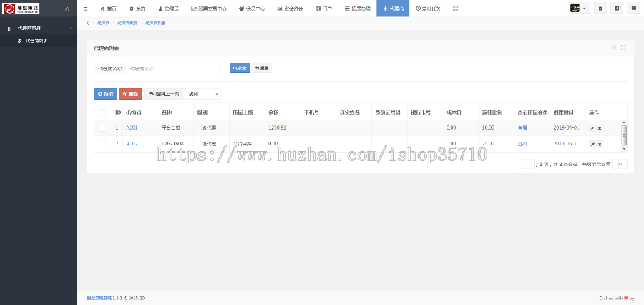The height and width of the screenshot is (305, 644).
Task: Open the extension management tab
Action: [357, 8]
